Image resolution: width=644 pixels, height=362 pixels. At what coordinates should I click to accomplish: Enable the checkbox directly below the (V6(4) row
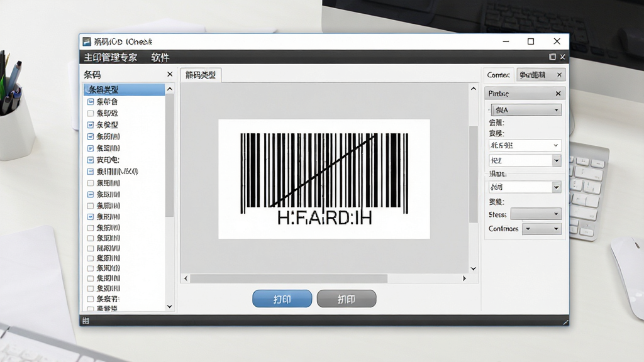pyautogui.click(x=91, y=183)
